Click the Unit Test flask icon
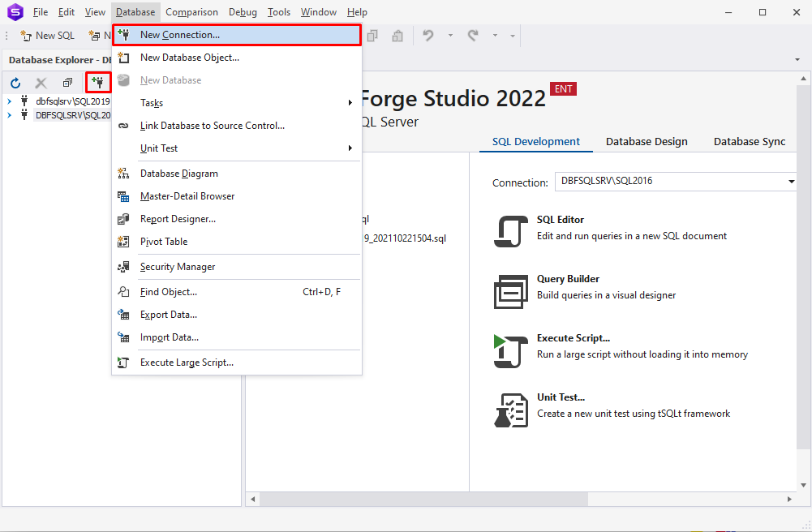 [x=511, y=409]
